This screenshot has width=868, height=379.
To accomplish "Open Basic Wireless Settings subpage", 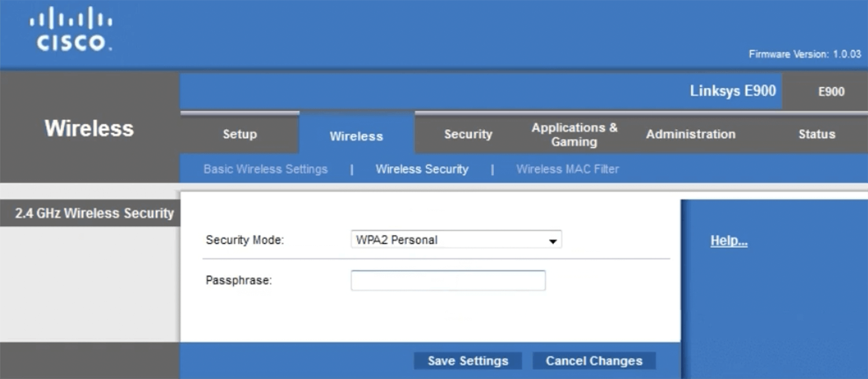I will tap(265, 169).
